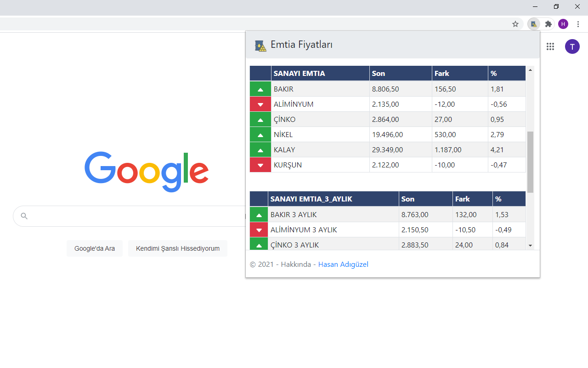Click the red down arrow beside ALİMİNYUM

coord(260,104)
